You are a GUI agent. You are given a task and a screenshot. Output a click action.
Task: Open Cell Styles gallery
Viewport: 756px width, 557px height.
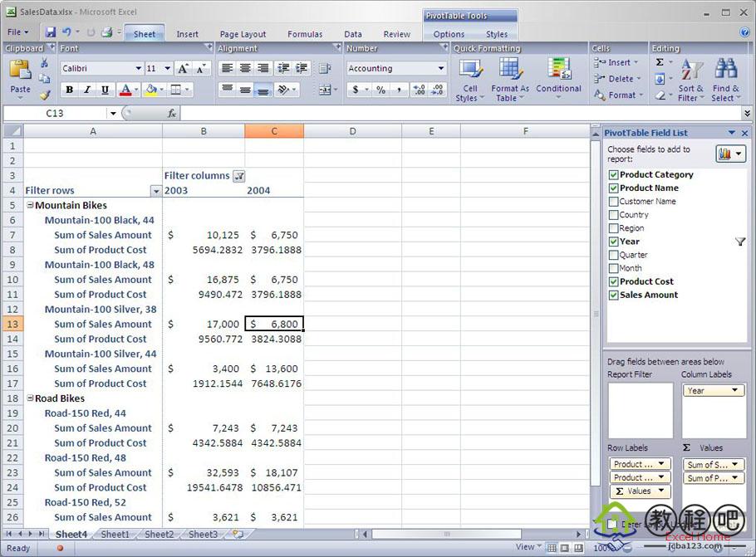tap(469, 80)
